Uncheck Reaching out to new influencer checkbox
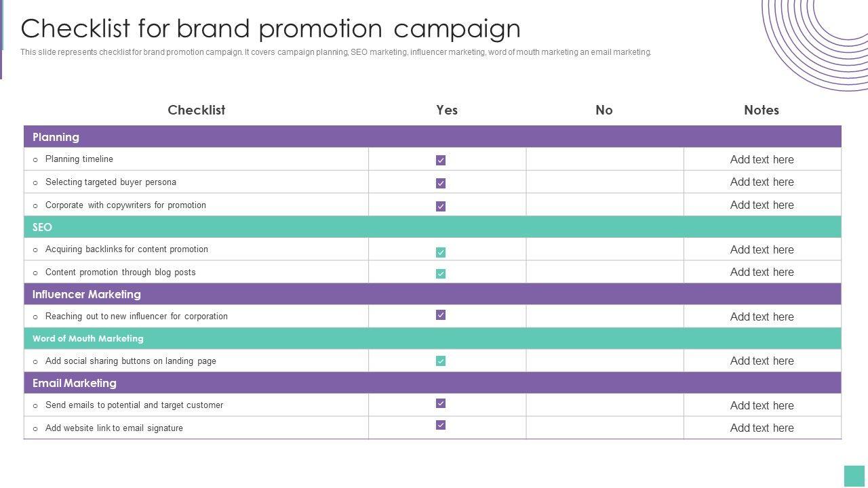The height and width of the screenshot is (488, 868). 441,315
